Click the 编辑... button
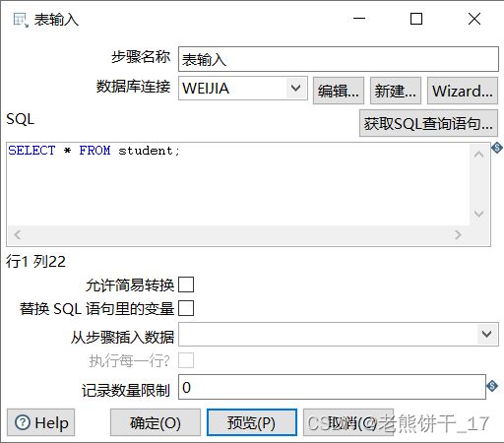The height and width of the screenshot is (443, 504). tap(339, 91)
